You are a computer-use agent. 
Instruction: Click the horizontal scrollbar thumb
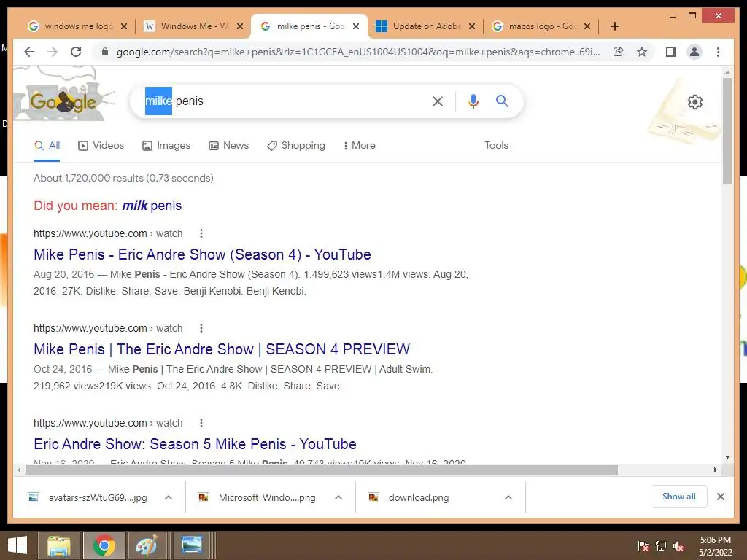click(322, 470)
